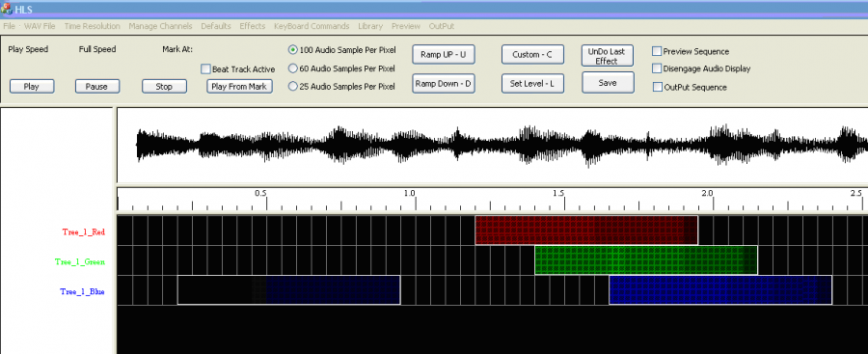Open the Effects menu
The image size is (868, 354).
(x=253, y=26)
